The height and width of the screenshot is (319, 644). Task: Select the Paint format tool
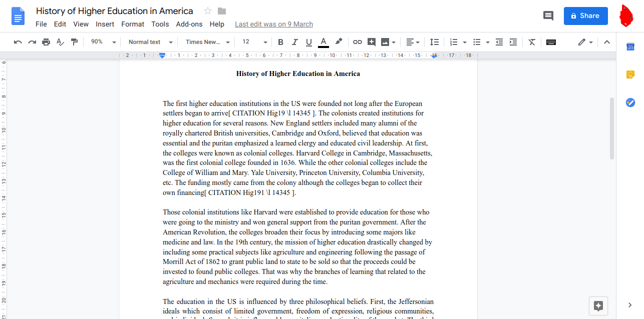[74, 42]
